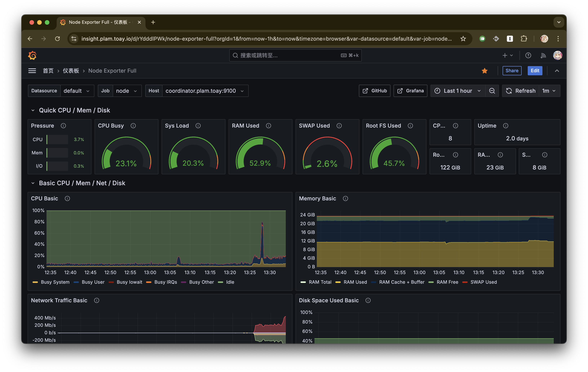The width and height of the screenshot is (588, 372).
Task: Click info icon beside Memory Basic
Action: [x=345, y=198]
